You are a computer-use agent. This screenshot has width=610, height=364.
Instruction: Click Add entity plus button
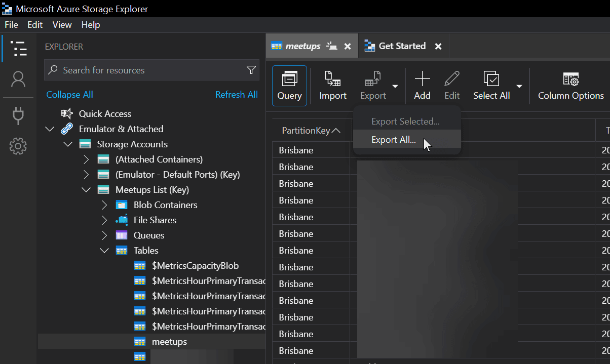click(x=422, y=86)
